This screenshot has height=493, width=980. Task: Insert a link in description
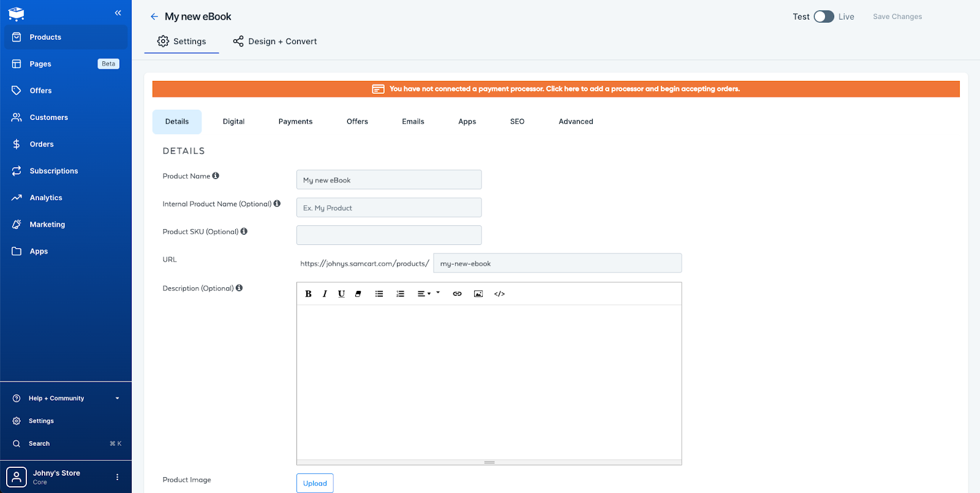457,294
